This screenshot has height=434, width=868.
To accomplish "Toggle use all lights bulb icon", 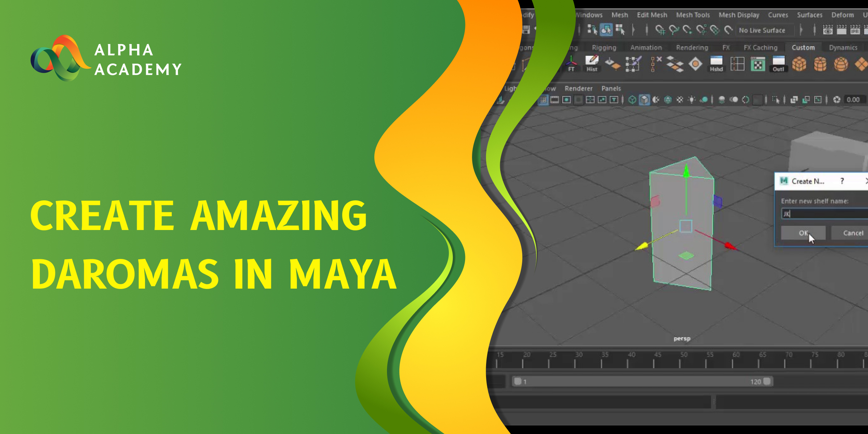I will [x=692, y=100].
